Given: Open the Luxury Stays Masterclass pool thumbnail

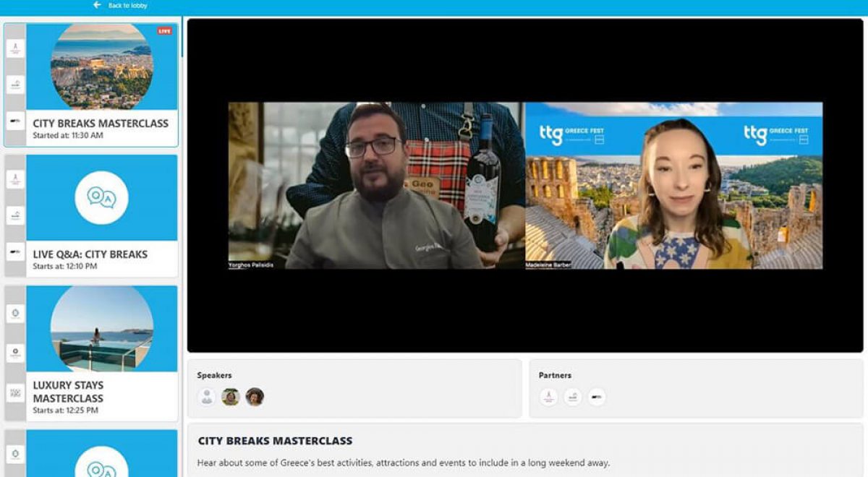Looking at the screenshot, I should tap(102, 329).
